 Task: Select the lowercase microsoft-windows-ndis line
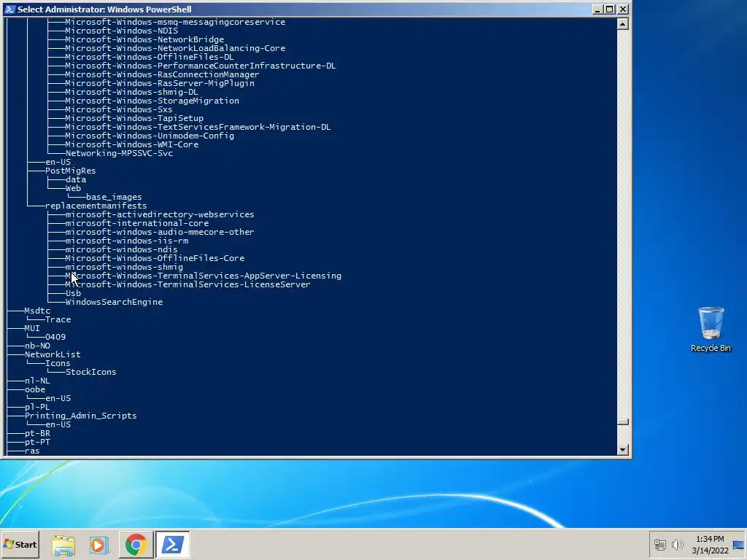pyautogui.click(x=122, y=249)
